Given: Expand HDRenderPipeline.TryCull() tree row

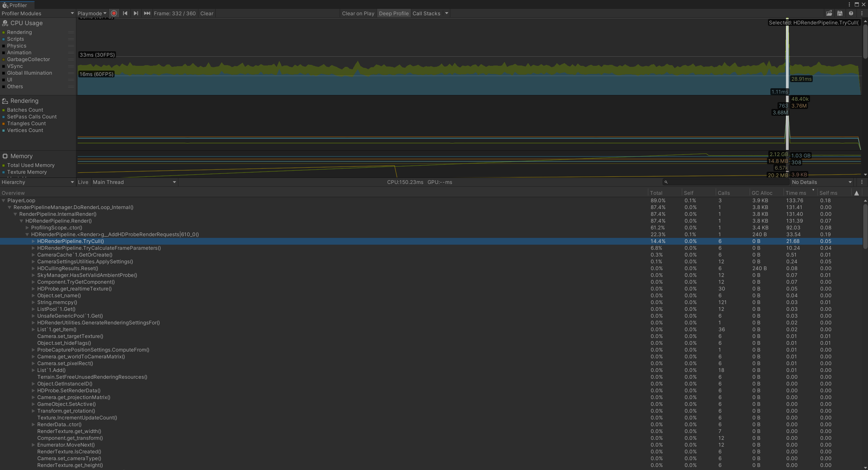Looking at the screenshot, I should 33,241.
